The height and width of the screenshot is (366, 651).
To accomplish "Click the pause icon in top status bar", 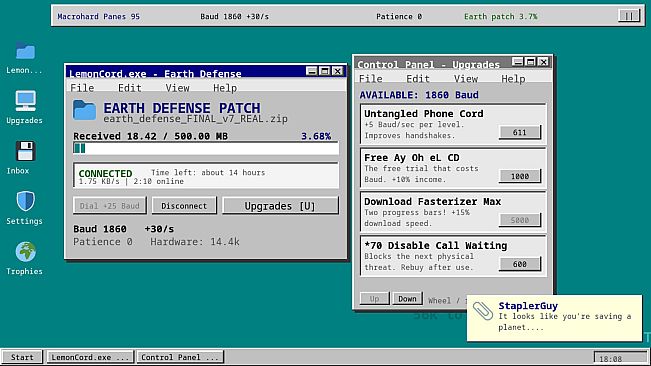I will (x=629, y=16).
